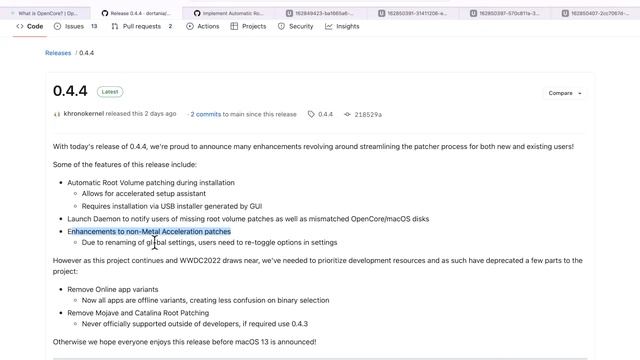Click the Issues count badge 13
The height and width of the screenshot is (360, 640).
[x=94, y=26]
